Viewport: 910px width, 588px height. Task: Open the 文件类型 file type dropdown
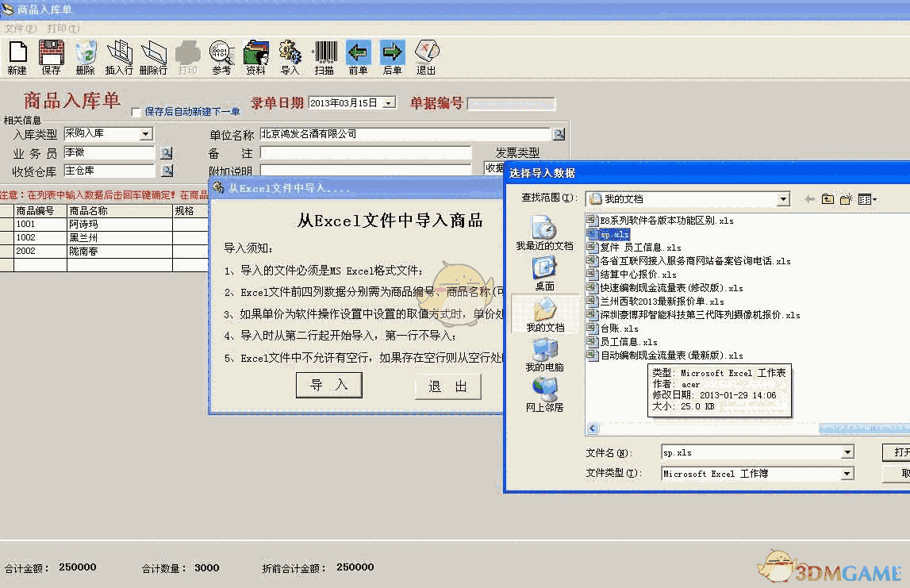click(x=845, y=473)
